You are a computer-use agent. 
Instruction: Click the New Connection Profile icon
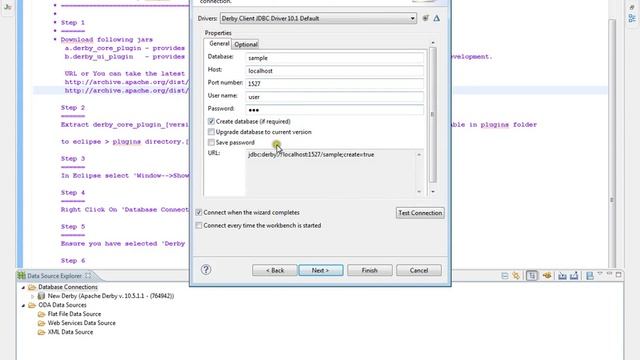click(x=547, y=276)
